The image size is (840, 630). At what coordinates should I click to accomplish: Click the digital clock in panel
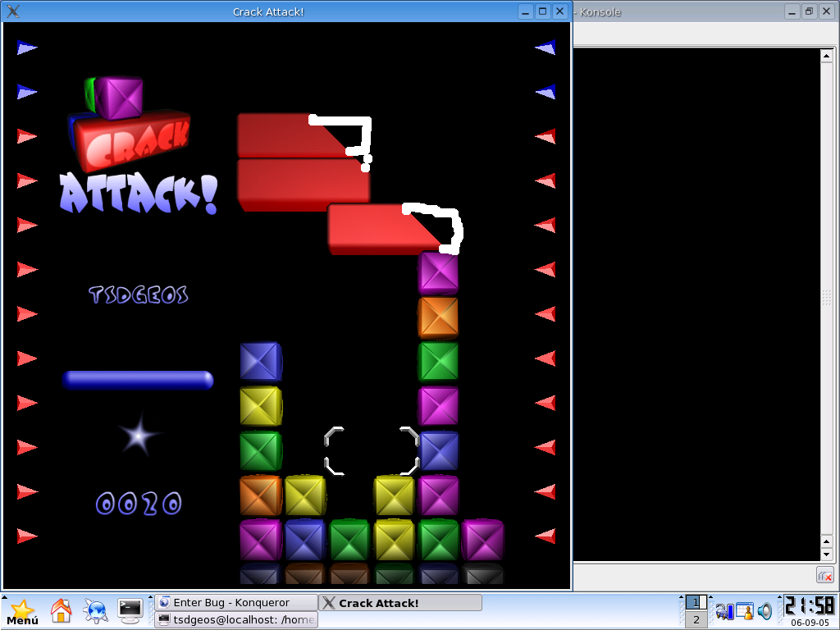click(x=810, y=606)
